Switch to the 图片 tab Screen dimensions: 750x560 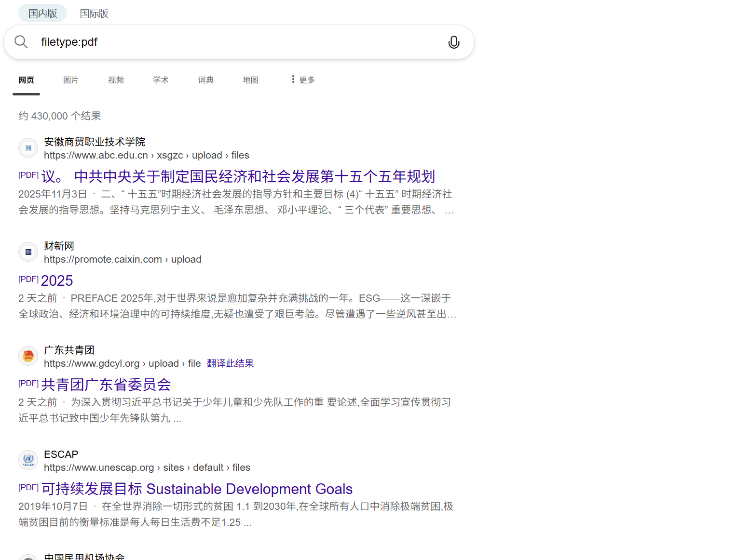71,80
